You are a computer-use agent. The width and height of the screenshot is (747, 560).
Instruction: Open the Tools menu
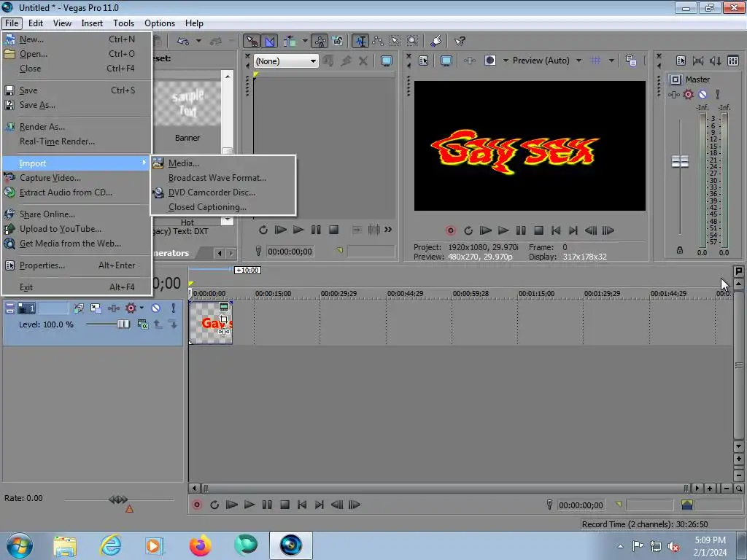tap(123, 23)
